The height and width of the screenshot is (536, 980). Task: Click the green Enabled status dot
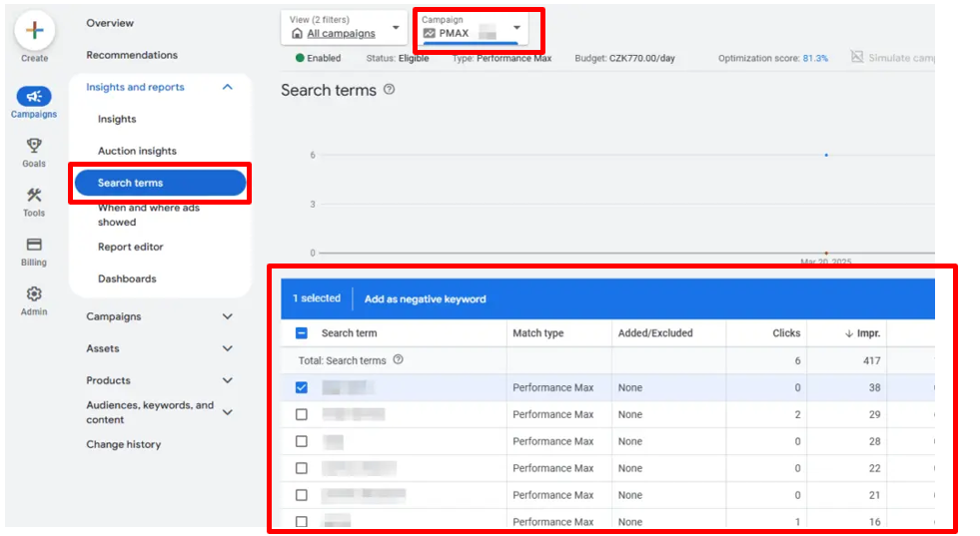[300, 58]
